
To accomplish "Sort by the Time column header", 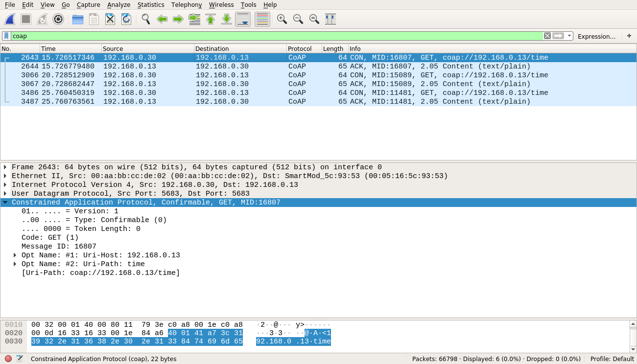I will click(71, 48).
